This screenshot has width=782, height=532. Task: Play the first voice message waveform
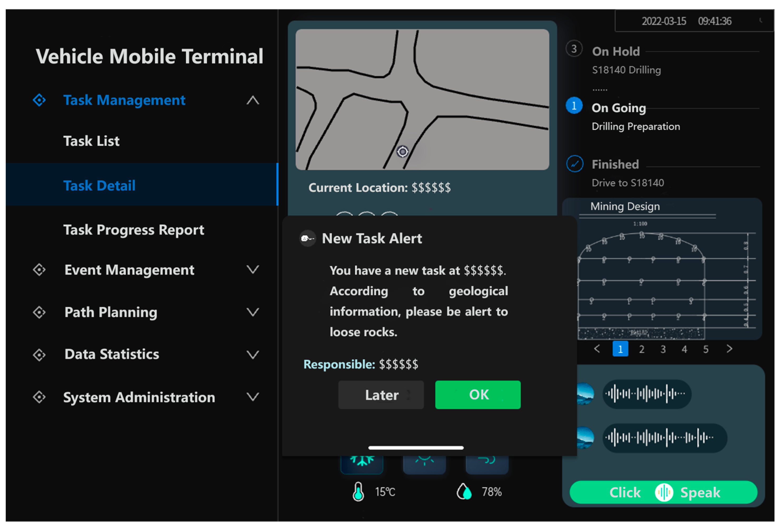646,394
